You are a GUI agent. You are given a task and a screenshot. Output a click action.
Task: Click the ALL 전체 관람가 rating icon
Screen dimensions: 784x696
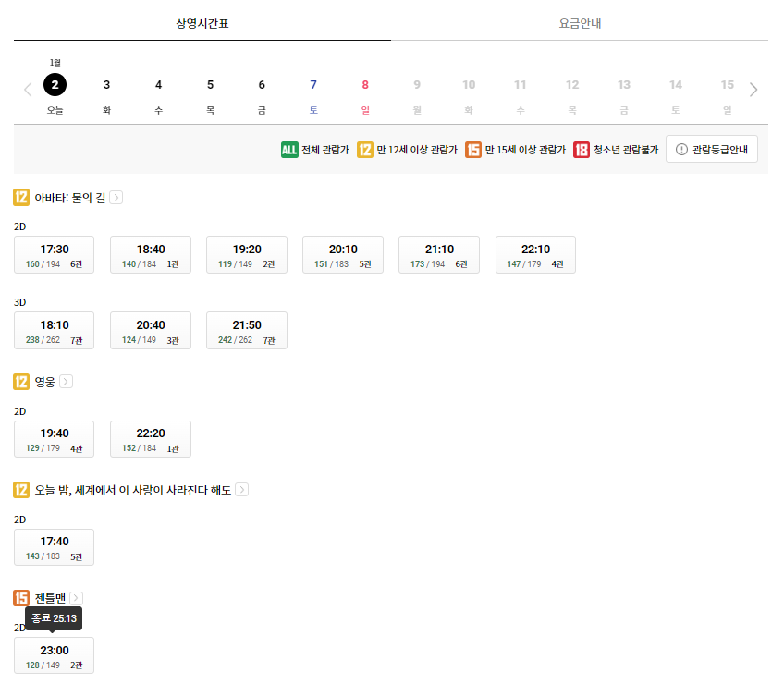click(289, 150)
